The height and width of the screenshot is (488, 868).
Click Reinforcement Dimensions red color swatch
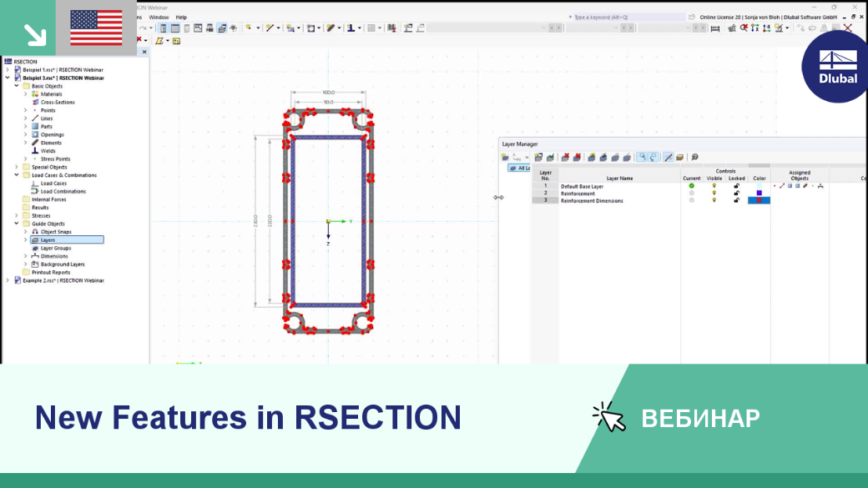click(x=759, y=200)
